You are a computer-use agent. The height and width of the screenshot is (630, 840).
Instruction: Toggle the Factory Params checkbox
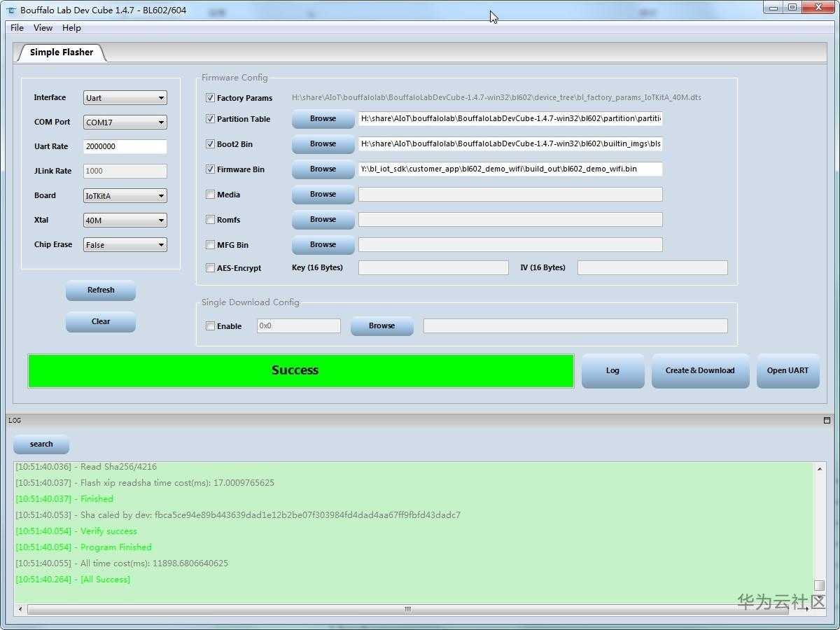point(210,98)
